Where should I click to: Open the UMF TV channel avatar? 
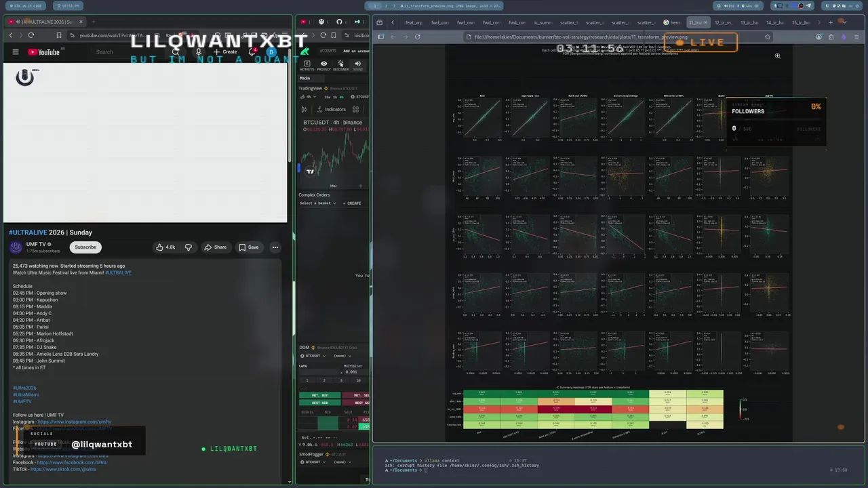click(16, 247)
